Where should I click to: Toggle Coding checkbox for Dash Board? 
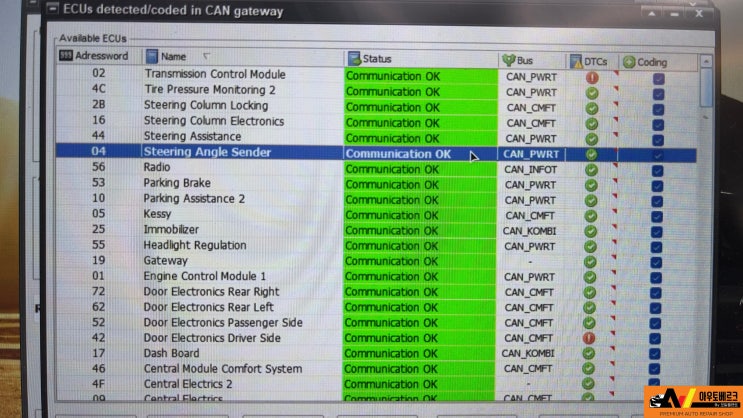point(655,354)
